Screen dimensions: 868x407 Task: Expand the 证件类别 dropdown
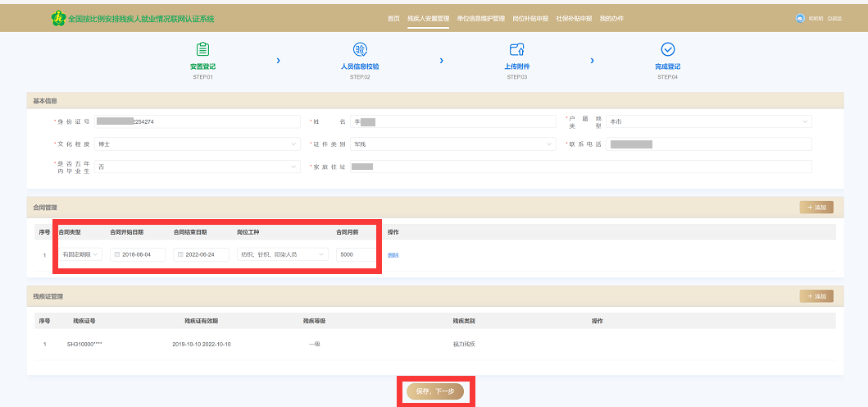point(452,144)
